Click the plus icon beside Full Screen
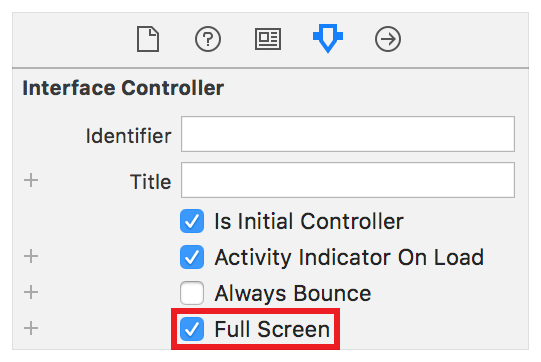Image resolution: width=541 pixels, height=362 pixels. coord(31,328)
